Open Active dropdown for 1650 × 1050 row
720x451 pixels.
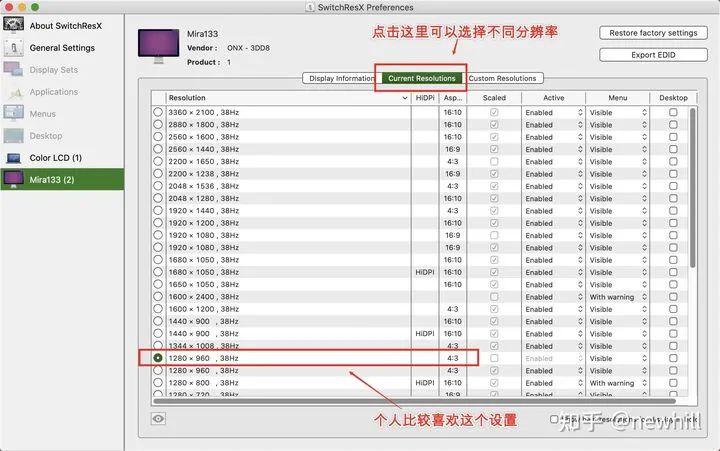(554, 284)
